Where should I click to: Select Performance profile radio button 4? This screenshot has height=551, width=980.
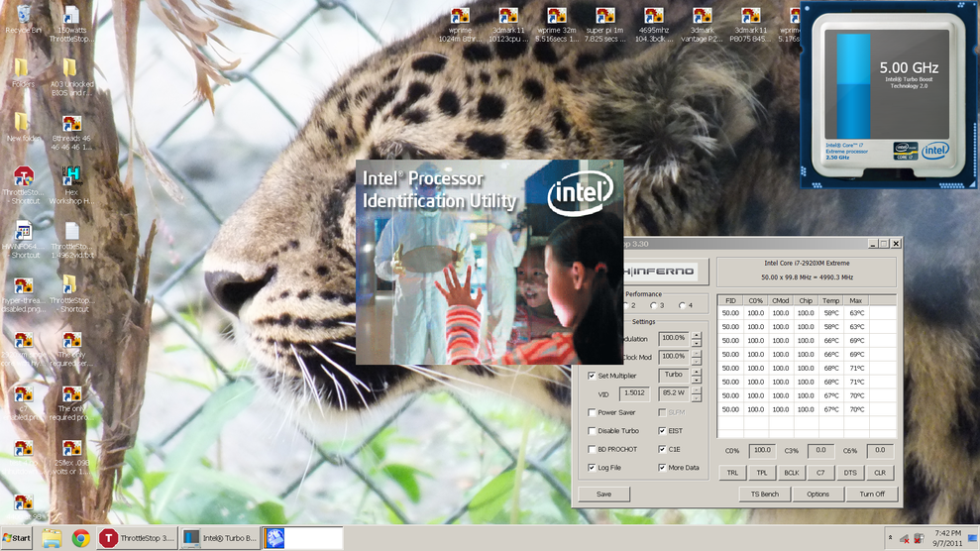(x=683, y=305)
